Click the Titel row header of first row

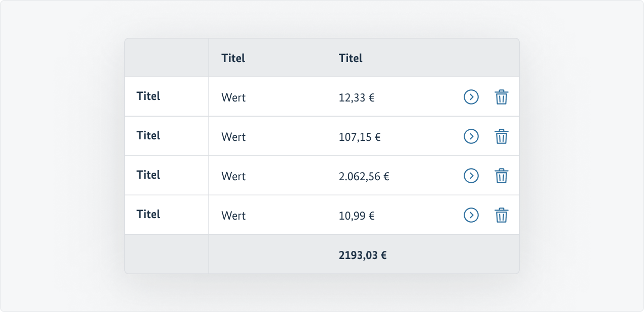coord(148,96)
